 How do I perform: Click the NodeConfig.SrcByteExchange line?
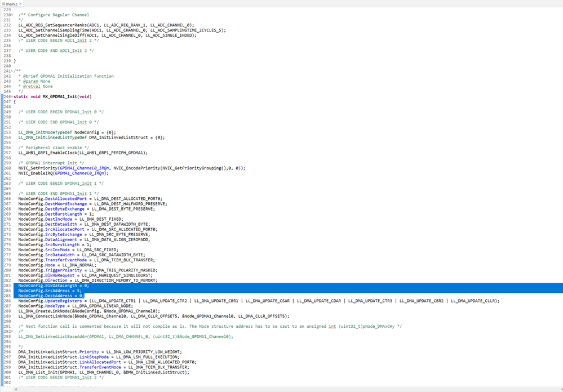85,234
